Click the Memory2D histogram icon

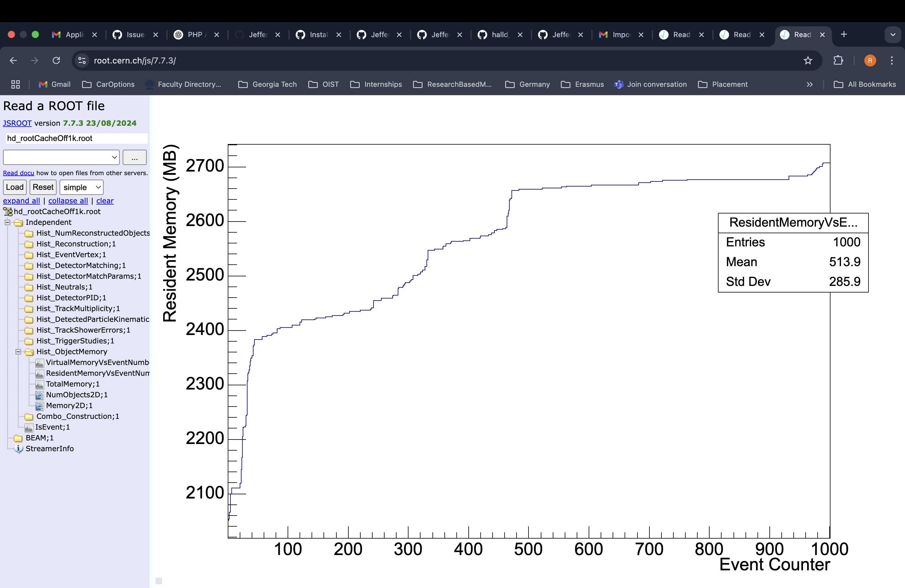tap(39, 406)
